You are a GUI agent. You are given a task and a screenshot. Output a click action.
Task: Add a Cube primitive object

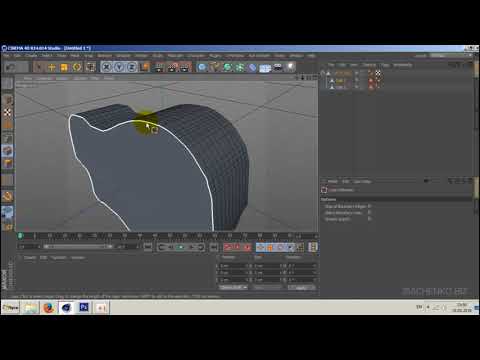(x=202, y=67)
